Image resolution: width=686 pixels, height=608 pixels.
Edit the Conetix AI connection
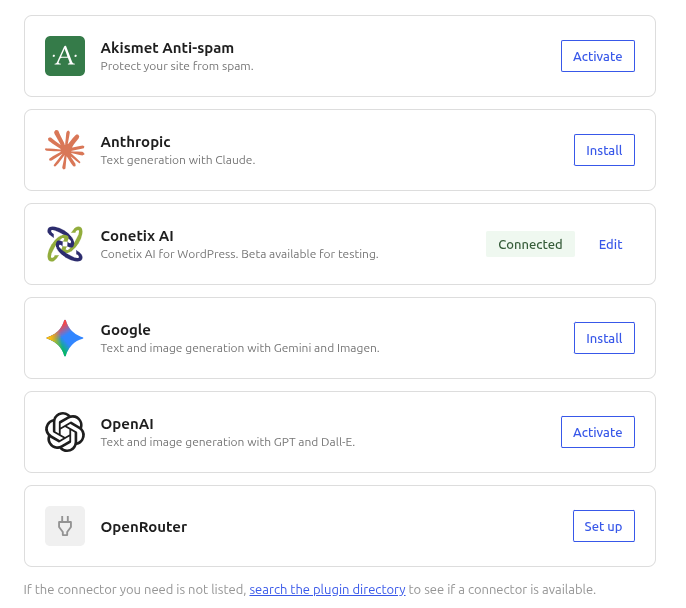tap(610, 244)
